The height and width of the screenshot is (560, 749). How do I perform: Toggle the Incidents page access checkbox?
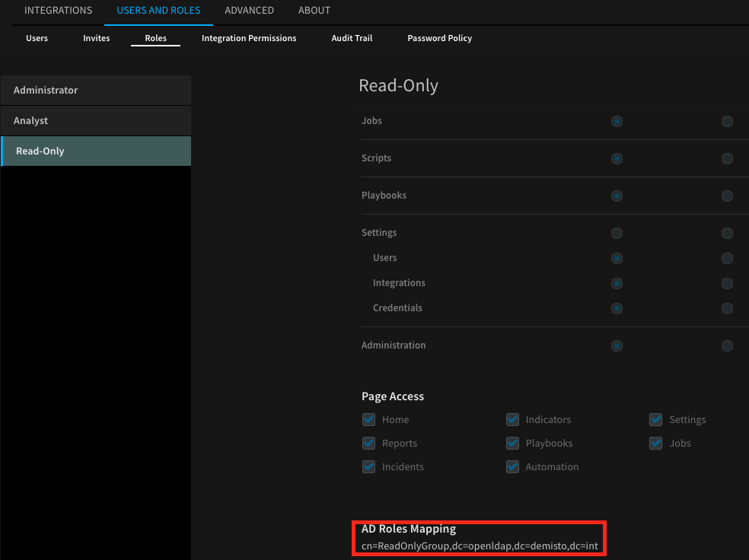(x=369, y=467)
